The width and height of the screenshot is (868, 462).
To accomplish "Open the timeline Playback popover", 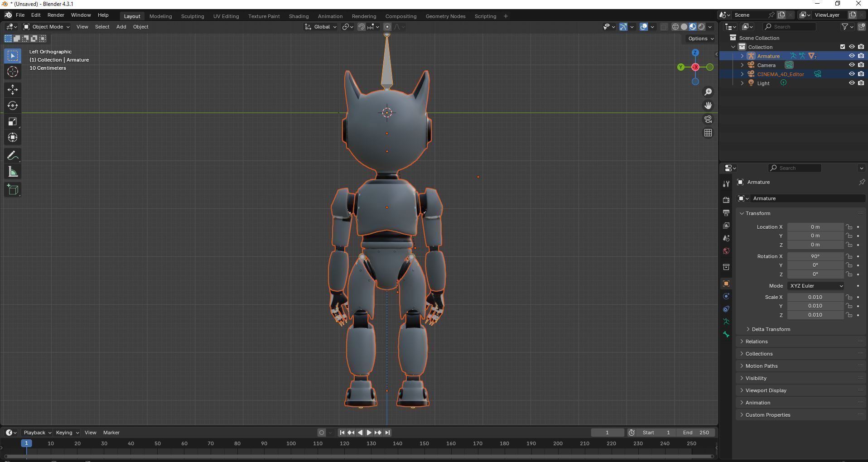I will coord(37,433).
